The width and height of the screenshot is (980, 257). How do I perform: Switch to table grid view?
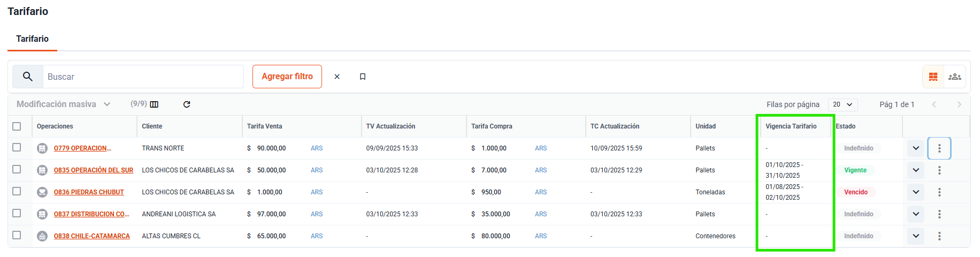(933, 77)
